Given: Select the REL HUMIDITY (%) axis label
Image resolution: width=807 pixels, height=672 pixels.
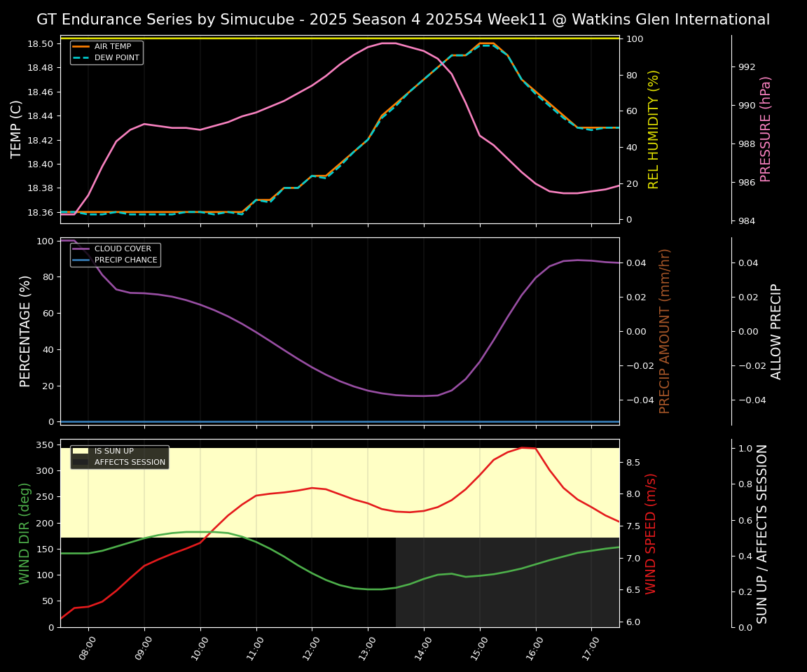Looking at the screenshot, I should (x=654, y=129).
